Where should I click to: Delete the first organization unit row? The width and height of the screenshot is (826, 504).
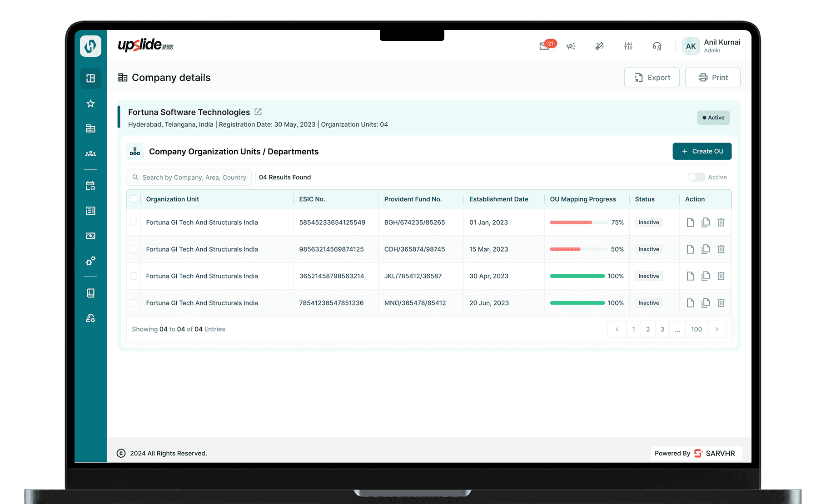point(721,222)
